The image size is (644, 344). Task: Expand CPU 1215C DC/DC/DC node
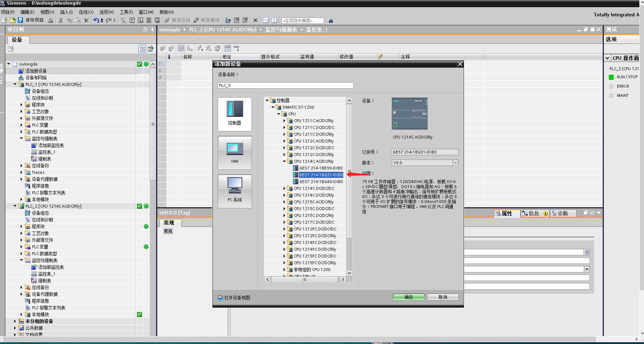284,209
